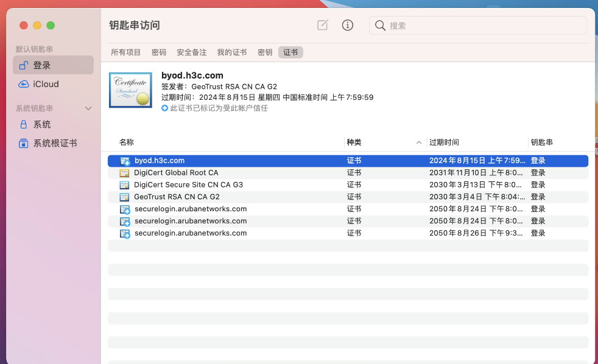The height and width of the screenshot is (364, 598).
Task: Sort by the 过期时间 column header
Action: (x=445, y=142)
